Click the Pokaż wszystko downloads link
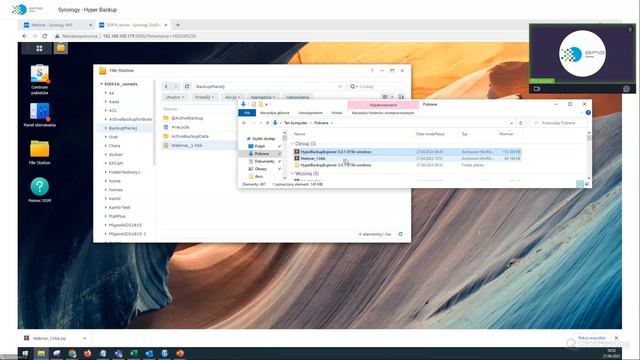Screen dimensions: 640x360 591,338
